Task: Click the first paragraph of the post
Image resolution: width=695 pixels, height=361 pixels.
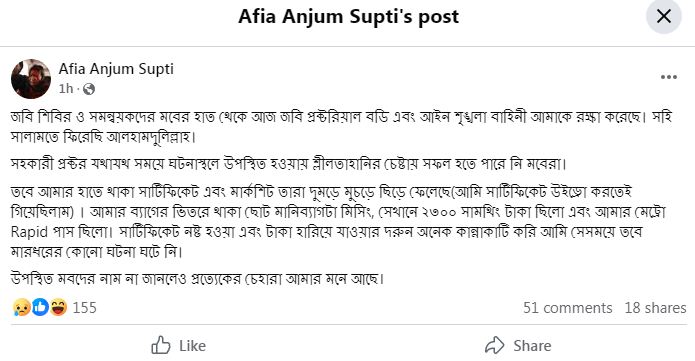Action: [x=341, y=127]
